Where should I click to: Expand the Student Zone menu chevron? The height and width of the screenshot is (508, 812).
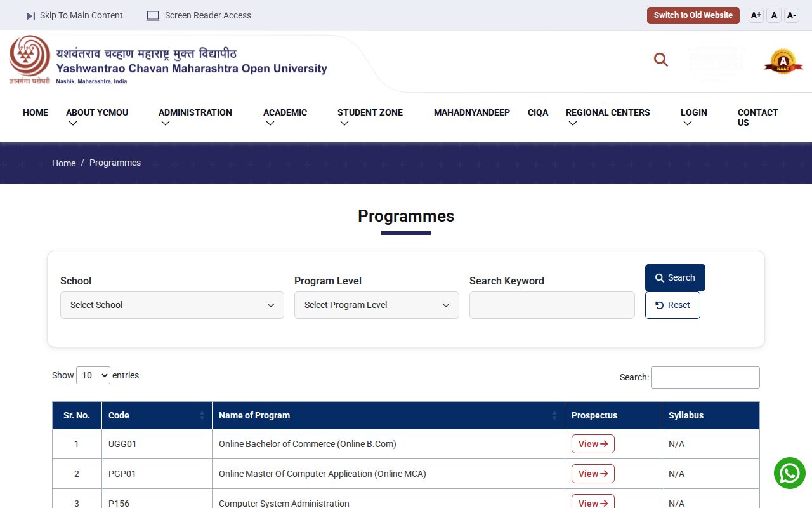coord(344,124)
